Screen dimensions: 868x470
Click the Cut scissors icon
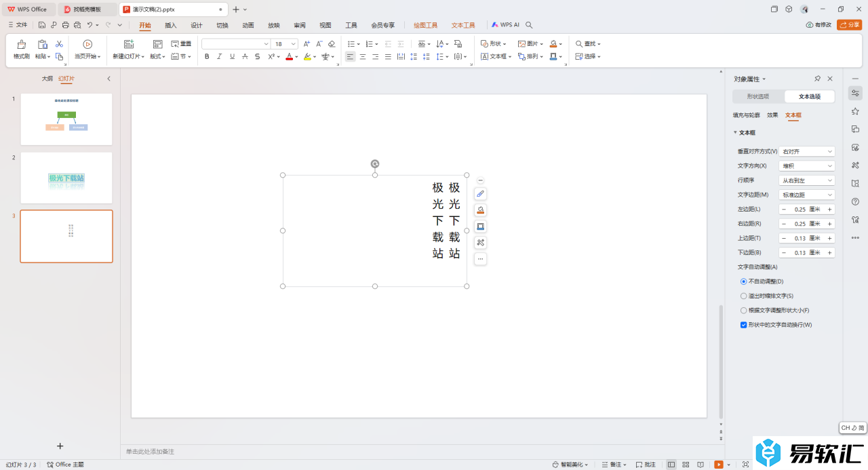tap(59, 43)
